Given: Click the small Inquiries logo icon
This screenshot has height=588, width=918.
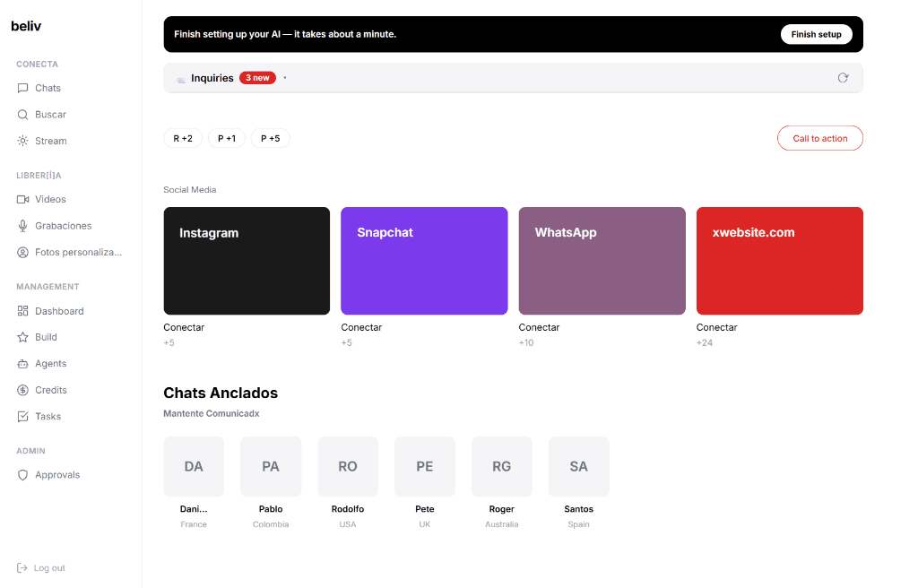Looking at the screenshot, I should coord(181,79).
